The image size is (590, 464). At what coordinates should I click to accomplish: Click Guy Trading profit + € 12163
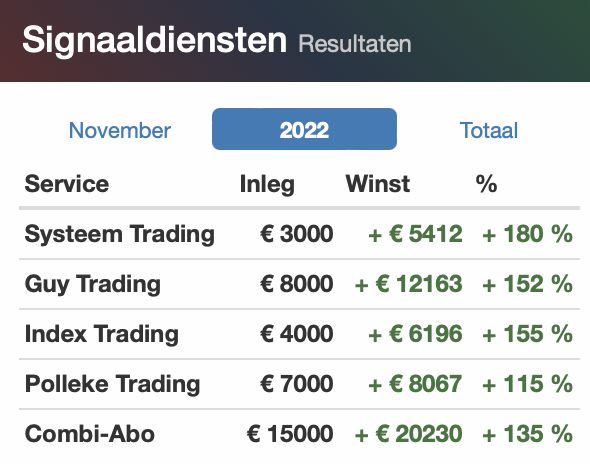[408, 284]
